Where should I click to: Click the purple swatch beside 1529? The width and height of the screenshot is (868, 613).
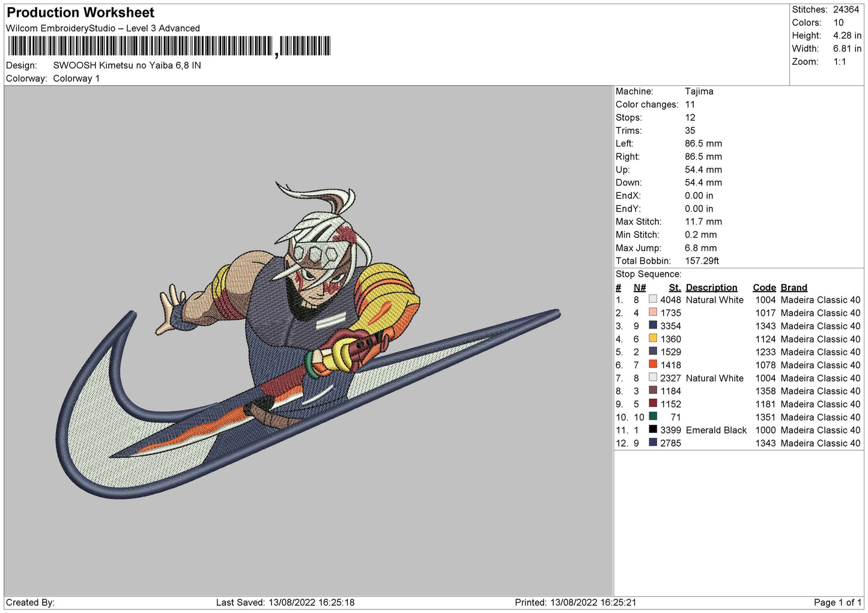653,352
